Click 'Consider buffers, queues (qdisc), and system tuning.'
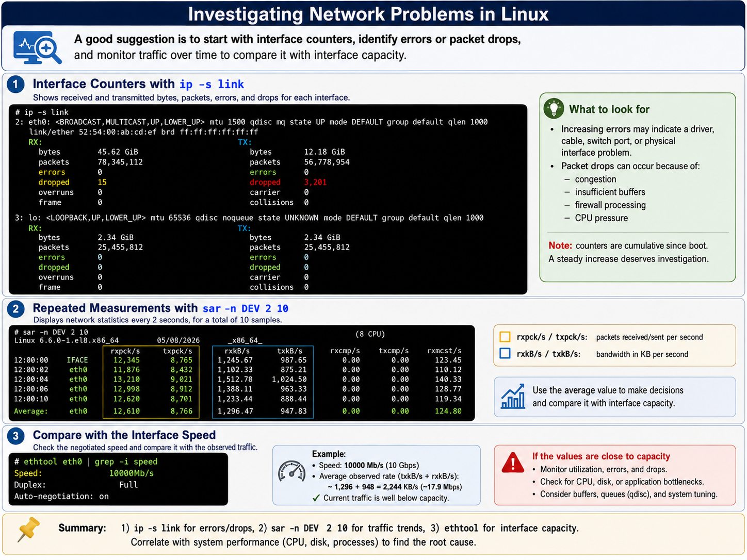 coord(628,495)
